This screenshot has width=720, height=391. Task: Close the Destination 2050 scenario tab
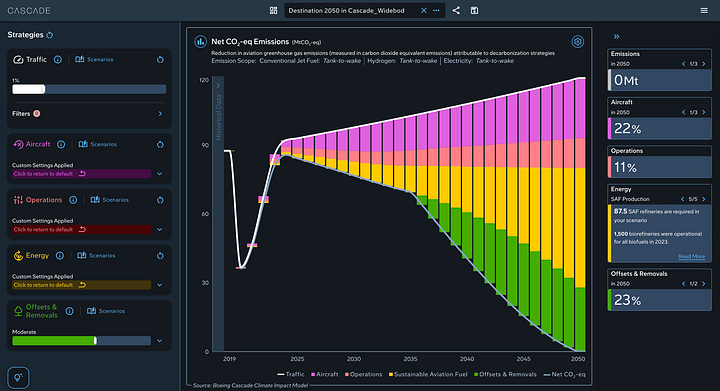[424, 11]
